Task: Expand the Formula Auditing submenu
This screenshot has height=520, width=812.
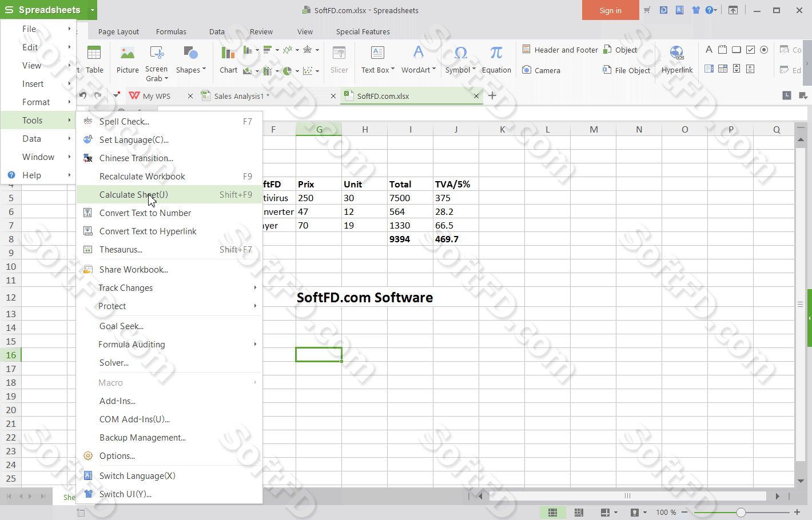Action: click(x=255, y=344)
